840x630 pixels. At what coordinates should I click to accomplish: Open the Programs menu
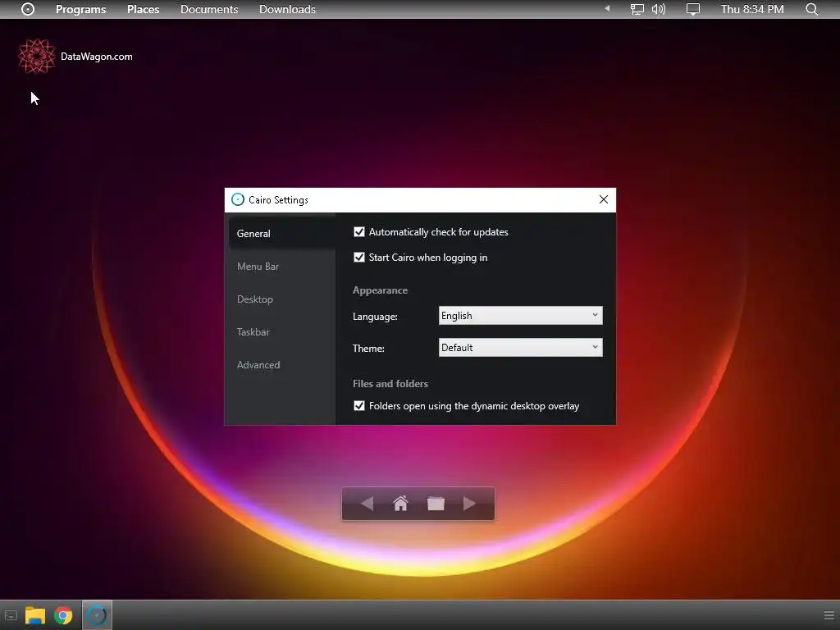tap(81, 9)
